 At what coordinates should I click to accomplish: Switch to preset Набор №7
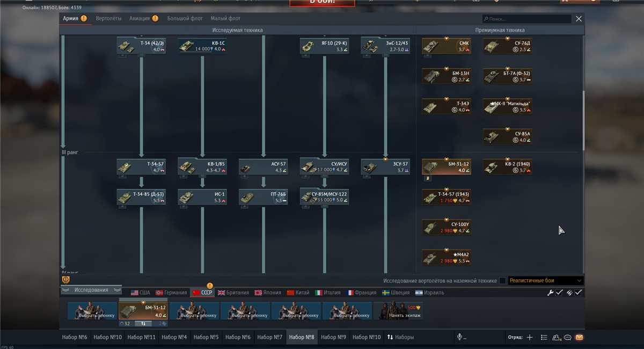(270, 337)
